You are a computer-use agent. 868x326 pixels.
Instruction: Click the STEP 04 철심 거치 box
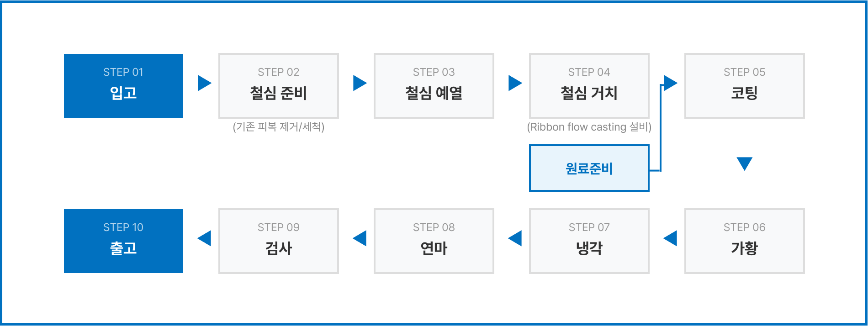pos(589,86)
